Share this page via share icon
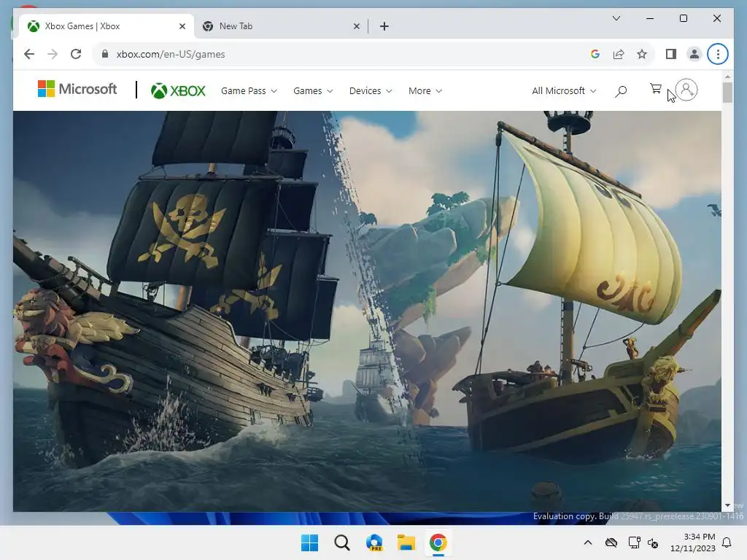 tap(619, 54)
